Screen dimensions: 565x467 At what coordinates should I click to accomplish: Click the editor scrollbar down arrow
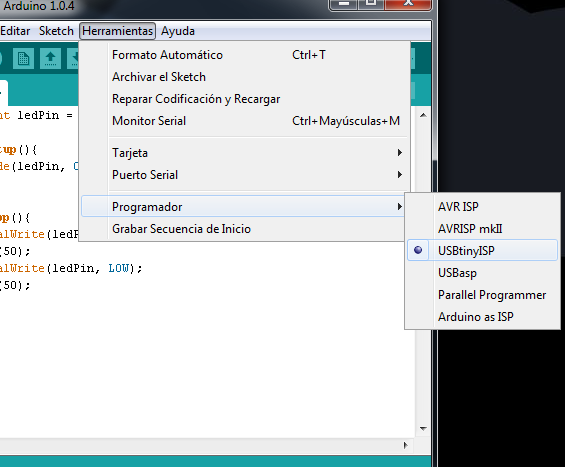[x=423, y=429]
